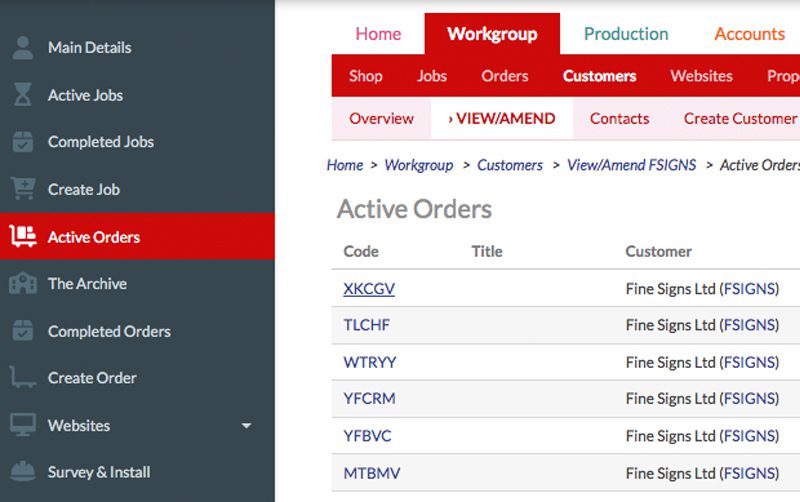The image size is (800, 502).
Task: Select the Workgroup top tab
Action: 492,34
